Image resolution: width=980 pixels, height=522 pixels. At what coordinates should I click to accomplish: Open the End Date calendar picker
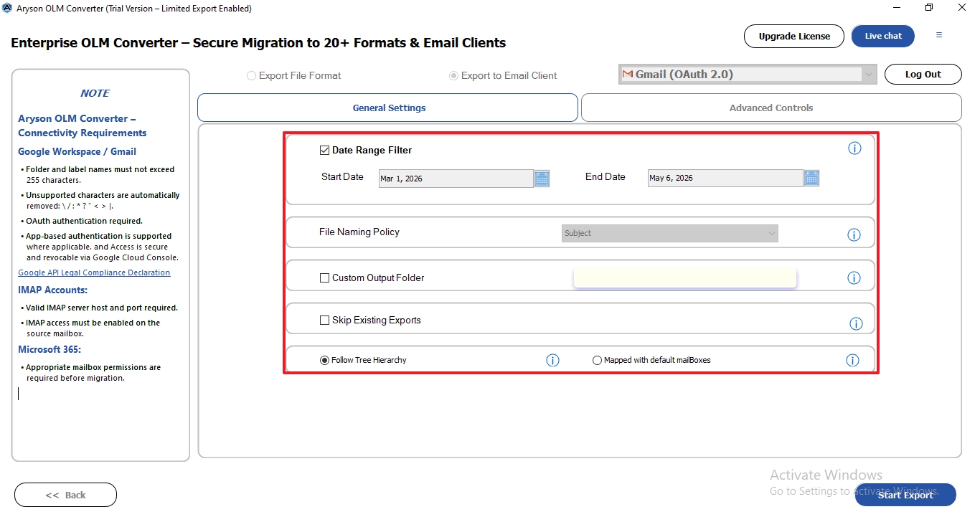811,178
